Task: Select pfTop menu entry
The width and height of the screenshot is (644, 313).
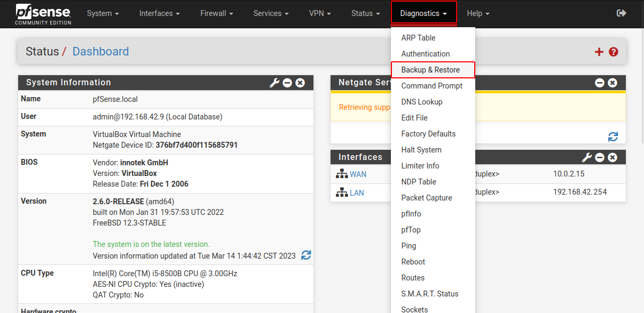Action: 433,230
